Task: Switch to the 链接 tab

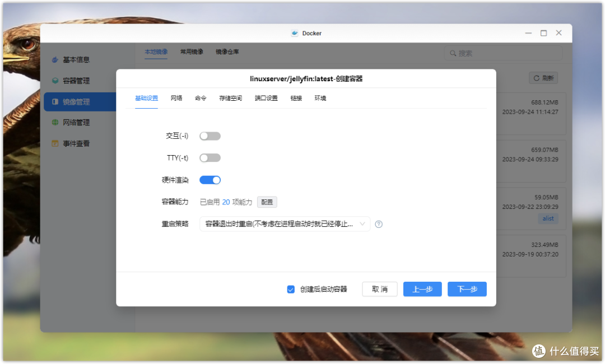Action: 296,99
